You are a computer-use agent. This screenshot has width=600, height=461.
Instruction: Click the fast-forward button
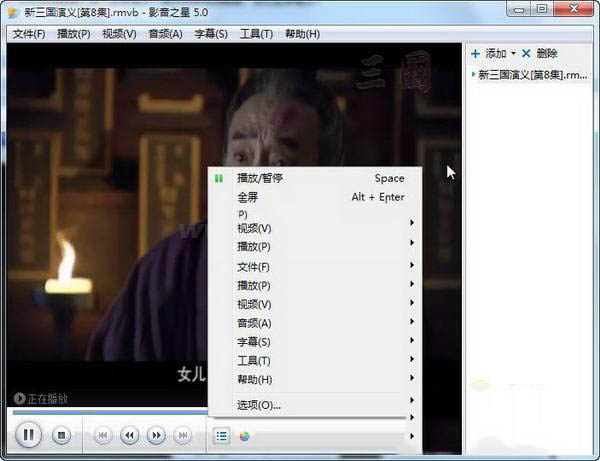click(156, 435)
